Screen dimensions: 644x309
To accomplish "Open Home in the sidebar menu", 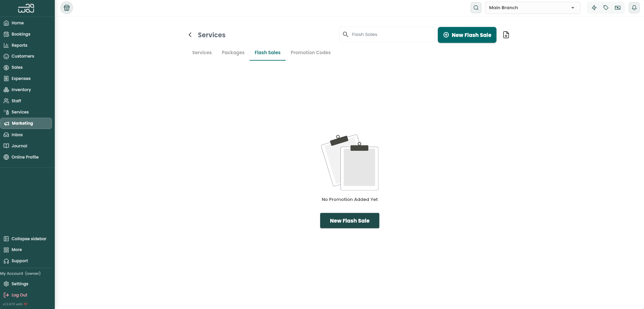I will 18,23.
